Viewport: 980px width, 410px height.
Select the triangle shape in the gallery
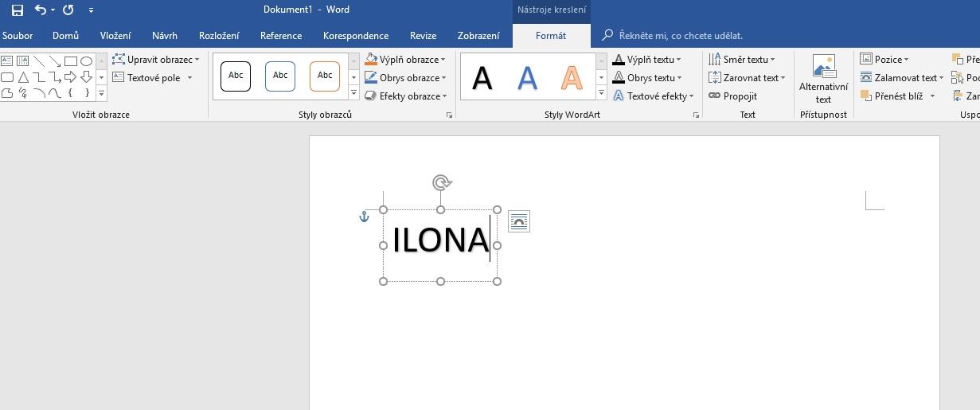click(23, 77)
